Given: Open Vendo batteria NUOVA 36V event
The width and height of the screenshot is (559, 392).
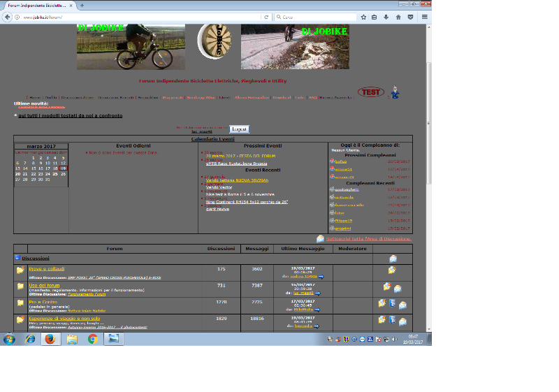Looking at the screenshot, I should (237, 180).
